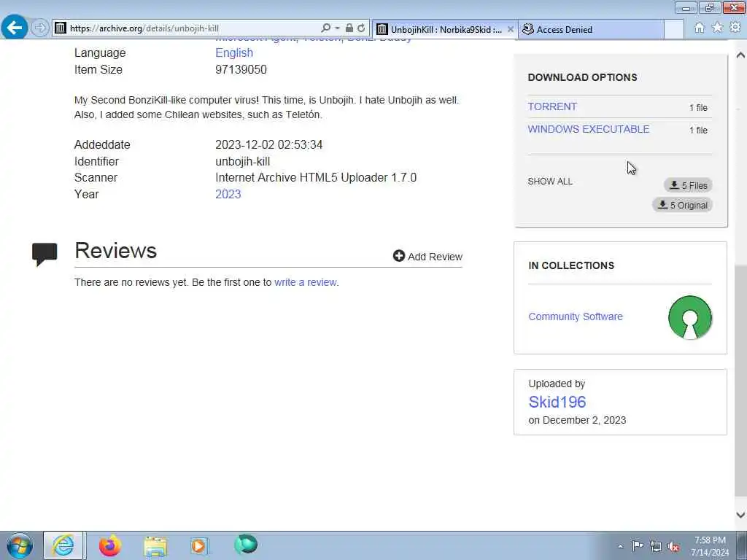
Task: Open the Tools gear icon
Action: [x=735, y=28]
